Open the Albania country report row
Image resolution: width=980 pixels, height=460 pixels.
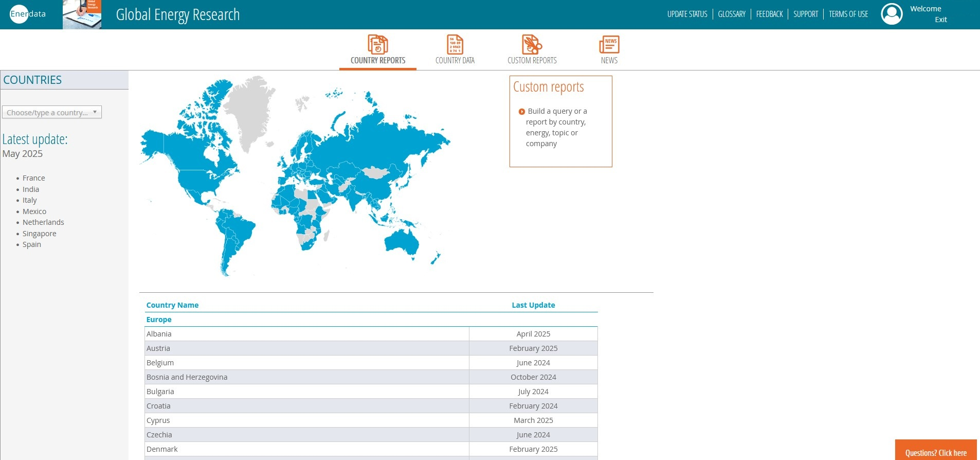click(159, 334)
